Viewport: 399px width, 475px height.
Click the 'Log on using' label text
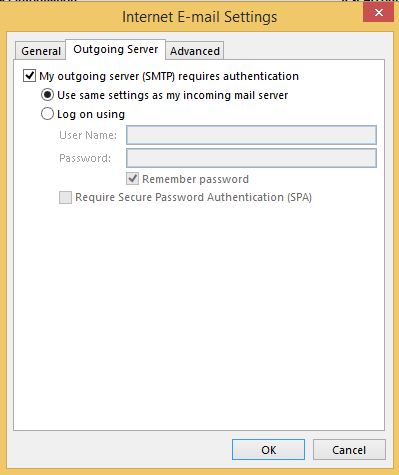91,114
